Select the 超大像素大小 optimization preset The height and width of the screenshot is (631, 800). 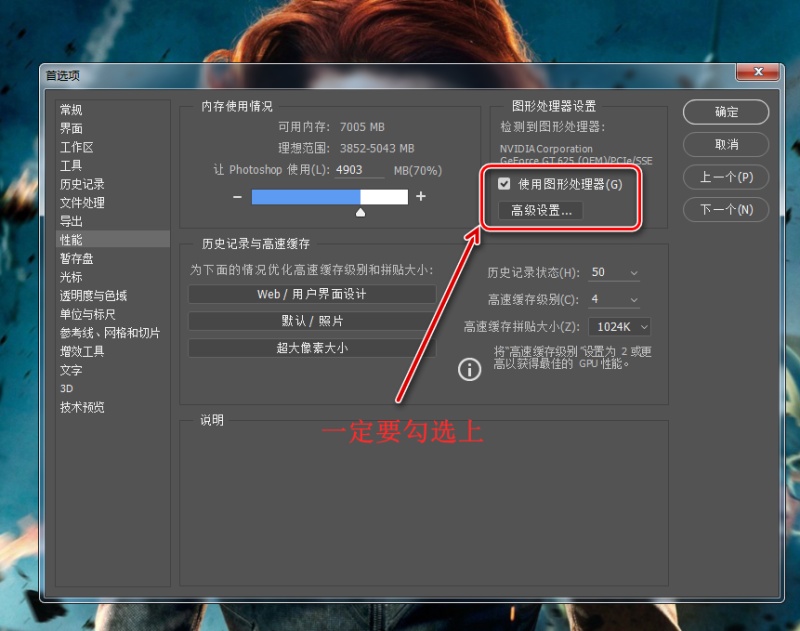[x=312, y=347]
